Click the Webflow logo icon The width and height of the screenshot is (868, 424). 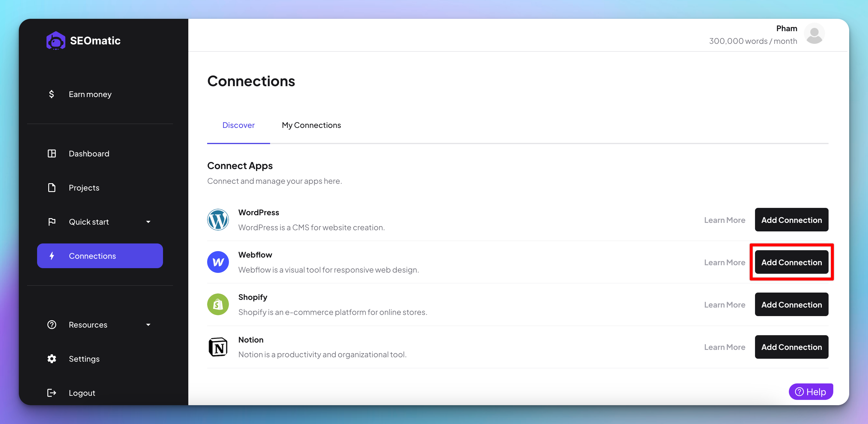[x=218, y=262]
